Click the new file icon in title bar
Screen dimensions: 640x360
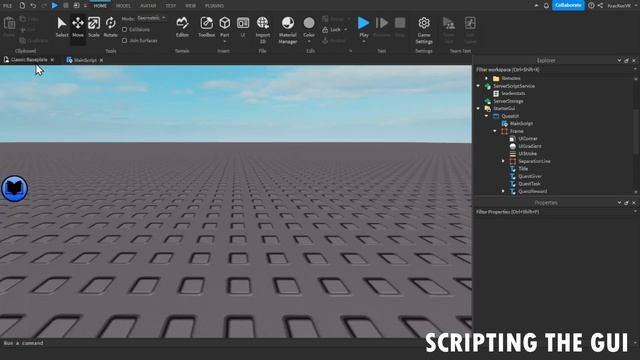(x=22, y=6)
